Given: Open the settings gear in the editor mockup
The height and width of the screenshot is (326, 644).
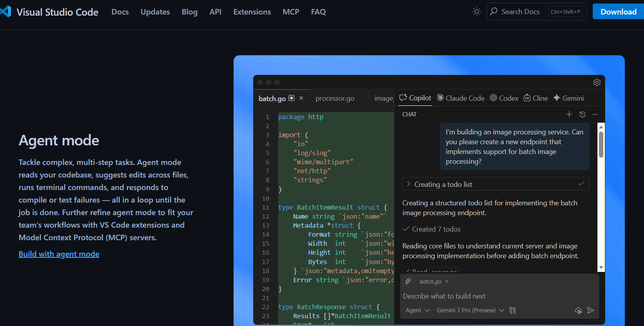Looking at the screenshot, I should [x=597, y=82].
